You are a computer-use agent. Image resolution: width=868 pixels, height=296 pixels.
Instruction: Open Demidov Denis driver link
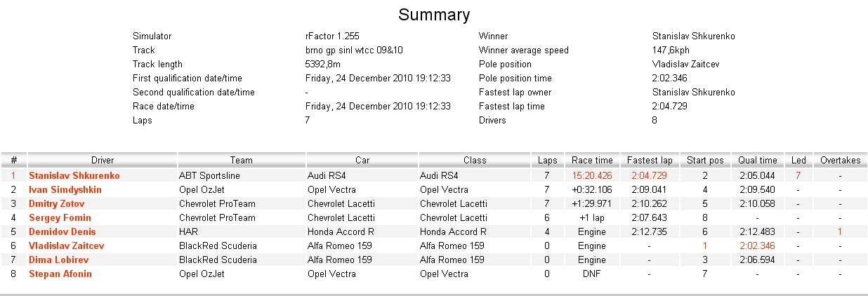(62, 231)
